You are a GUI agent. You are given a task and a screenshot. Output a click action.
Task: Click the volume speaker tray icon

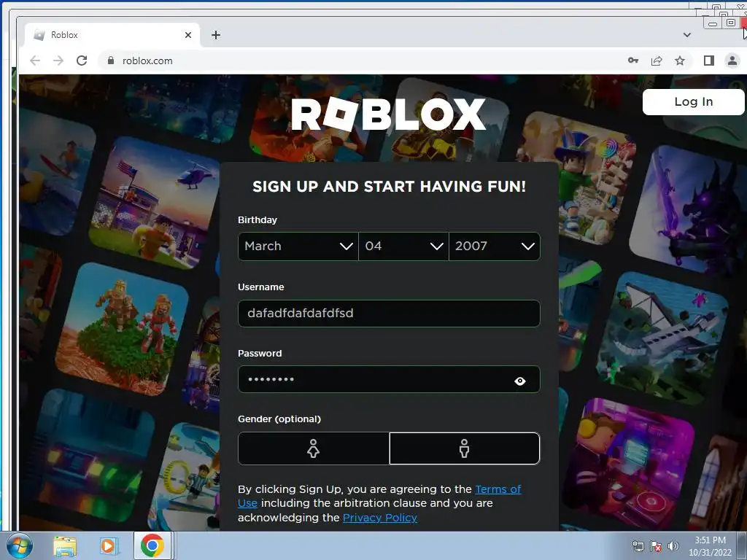pyautogui.click(x=673, y=546)
